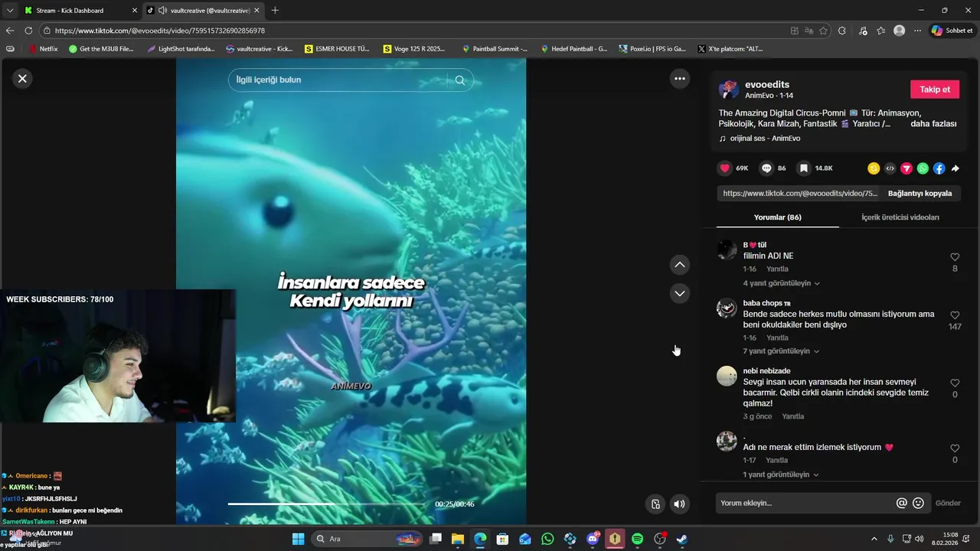
Task: Open 'Voge 125 R 2025' bookmark
Action: tap(414, 48)
